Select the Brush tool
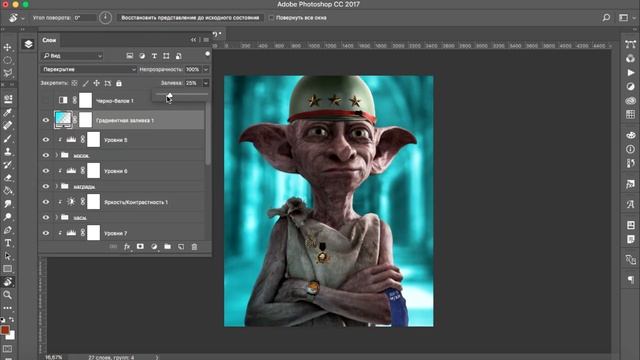The height and width of the screenshot is (360, 640). 7,139
